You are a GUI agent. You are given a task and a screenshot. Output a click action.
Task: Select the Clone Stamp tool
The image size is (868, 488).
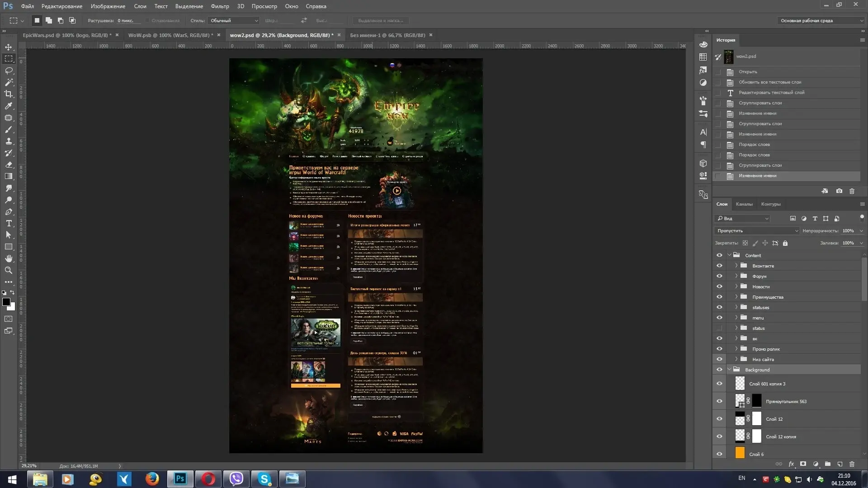pyautogui.click(x=9, y=141)
